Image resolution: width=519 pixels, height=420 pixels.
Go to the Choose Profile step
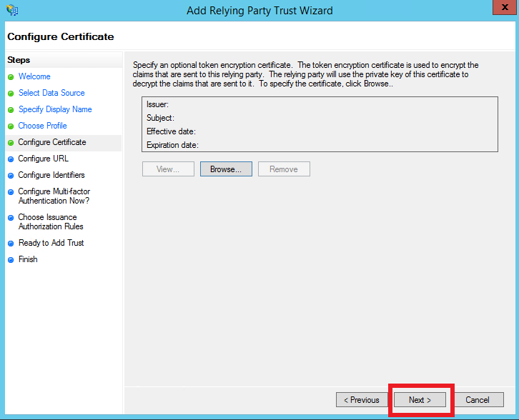coord(42,126)
